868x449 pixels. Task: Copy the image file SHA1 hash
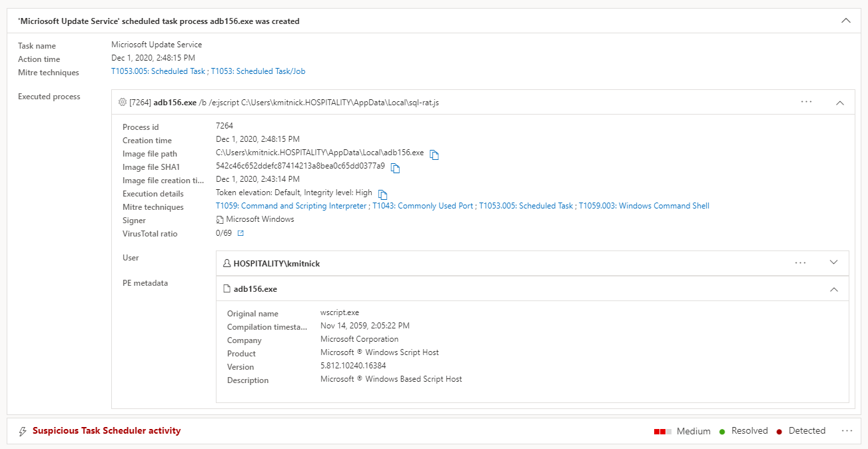pyautogui.click(x=395, y=168)
